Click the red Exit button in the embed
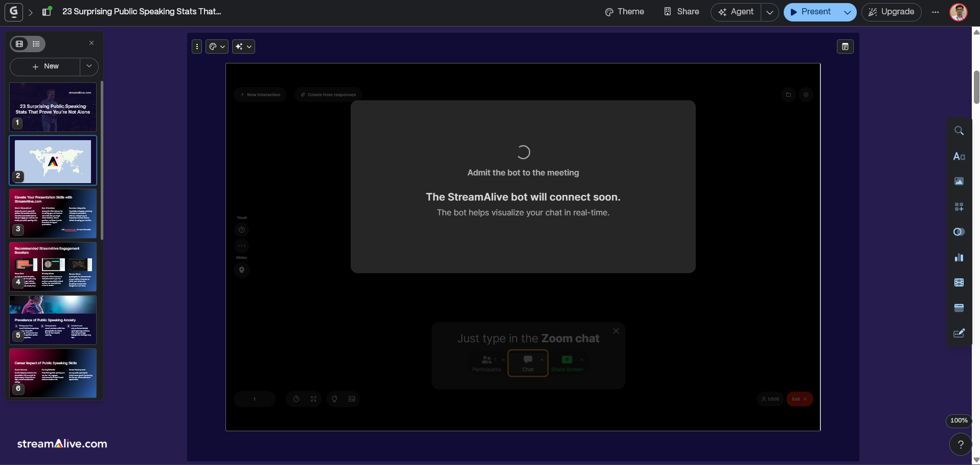Image resolution: width=980 pixels, height=465 pixels. 800,399
